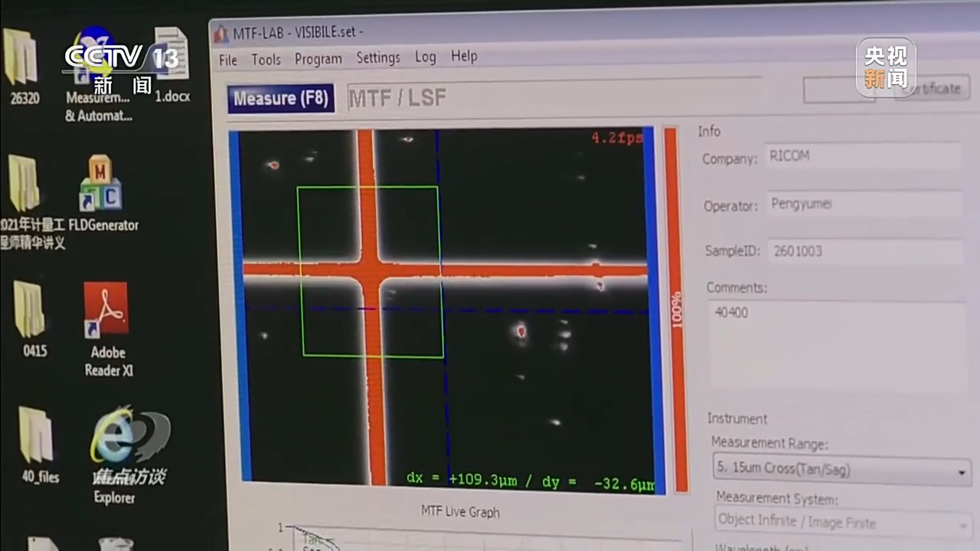Click the 4.2fps frame rate readout
Screen dimensions: 980x551
click(x=616, y=139)
